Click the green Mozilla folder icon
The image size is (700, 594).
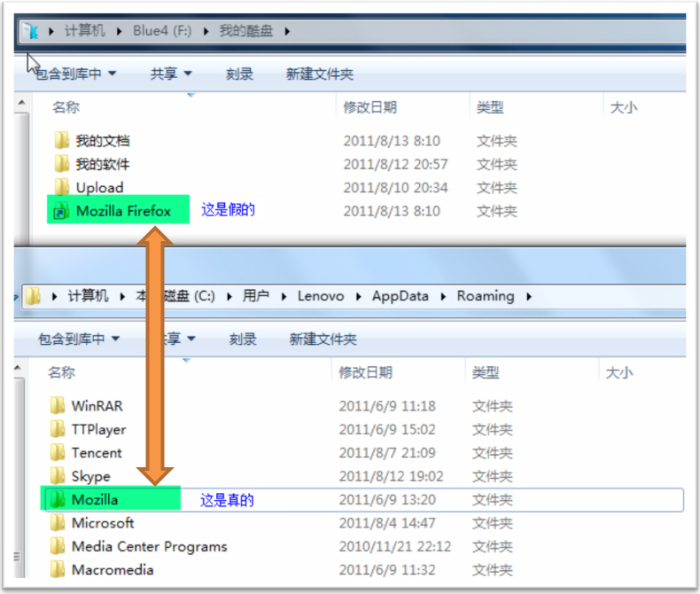pos(58,499)
